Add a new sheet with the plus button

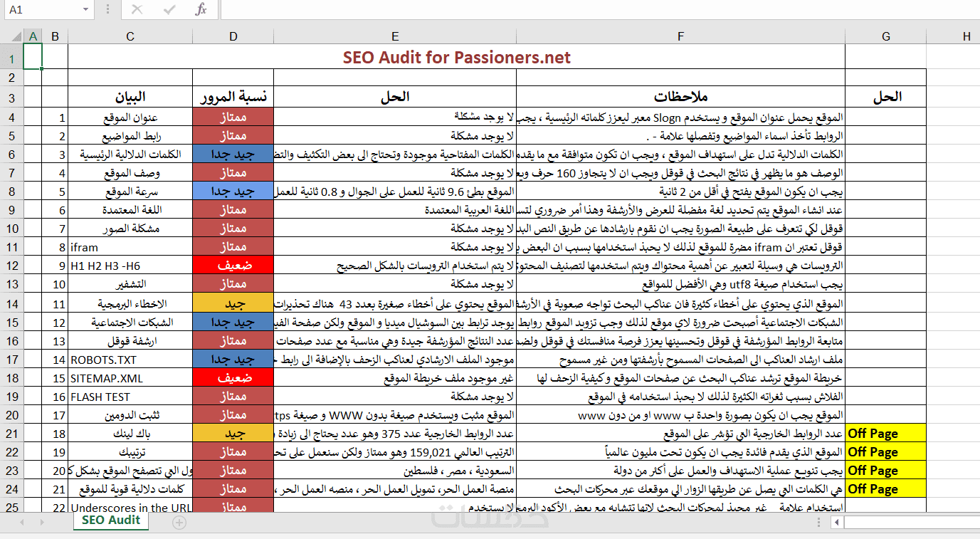click(179, 523)
